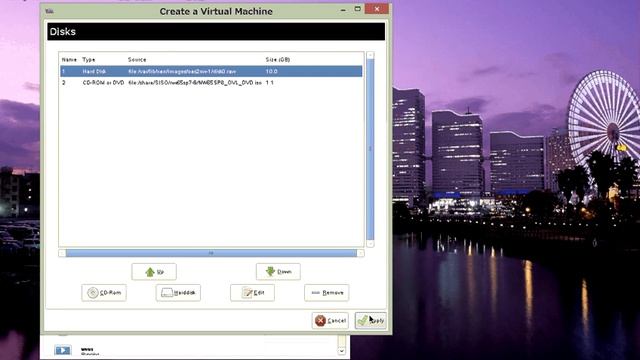Image resolution: width=640 pixels, height=360 pixels.
Task: Edit the selected disk entry
Action: tap(252, 293)
